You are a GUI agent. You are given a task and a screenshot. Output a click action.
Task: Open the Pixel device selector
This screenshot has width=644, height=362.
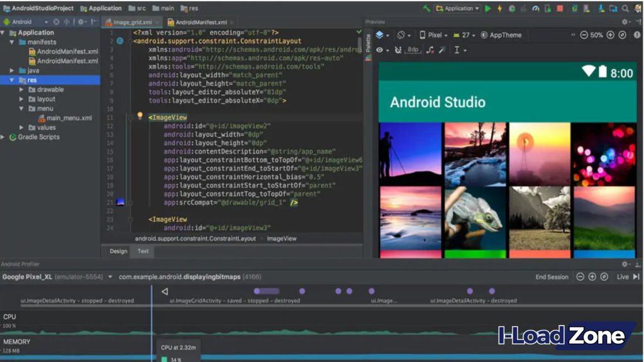tap(436, 35)
